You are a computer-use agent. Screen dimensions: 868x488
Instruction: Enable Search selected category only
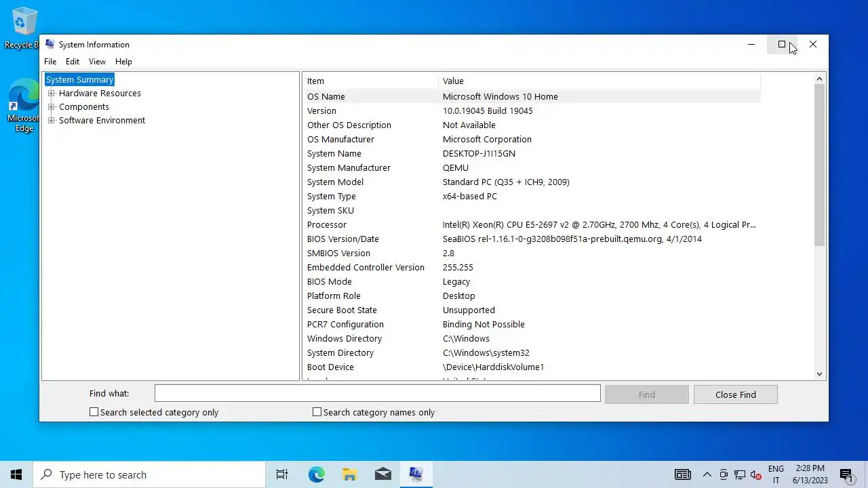(94, 412)
